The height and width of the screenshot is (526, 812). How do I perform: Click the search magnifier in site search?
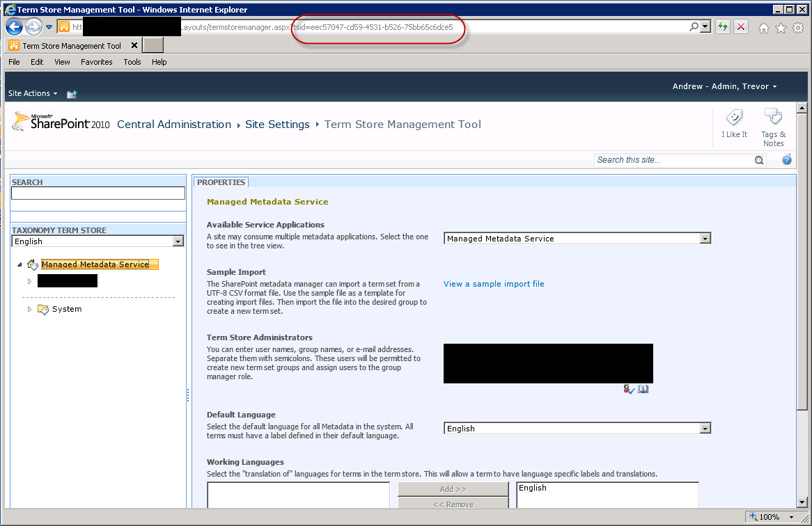pyautogui.click(x=759, y=160)
